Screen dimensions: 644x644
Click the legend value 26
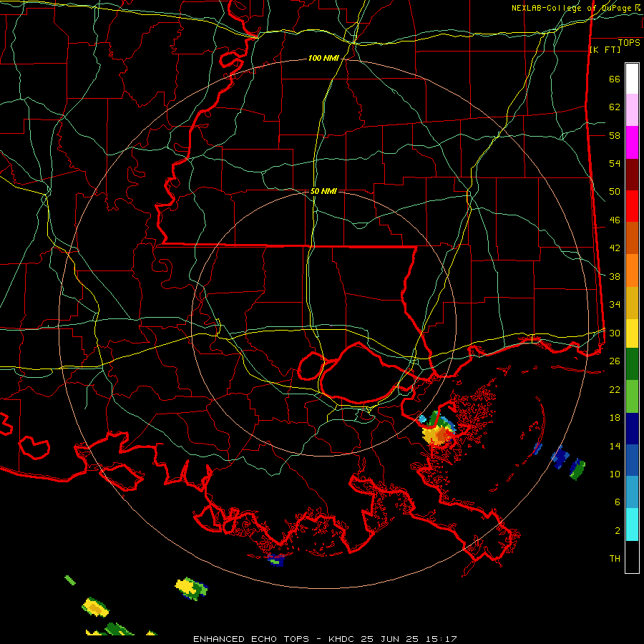click(615, 361)
